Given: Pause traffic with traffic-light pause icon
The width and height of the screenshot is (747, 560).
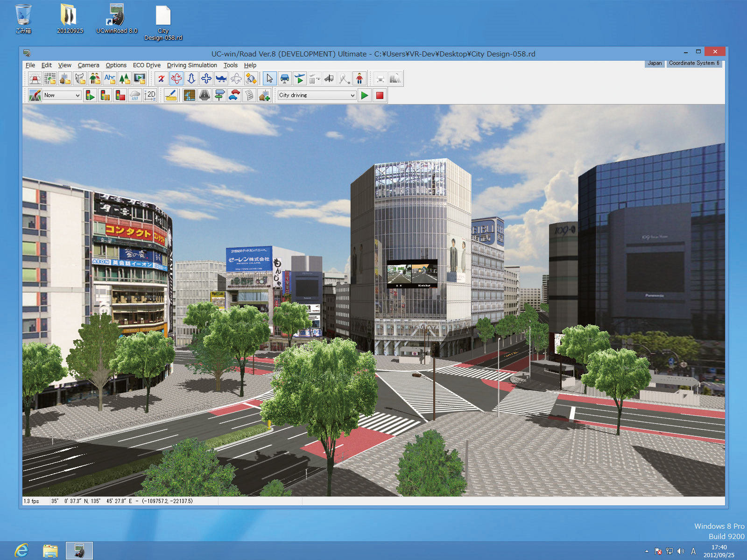Looking at the screenshot, I should click(105, 95).
